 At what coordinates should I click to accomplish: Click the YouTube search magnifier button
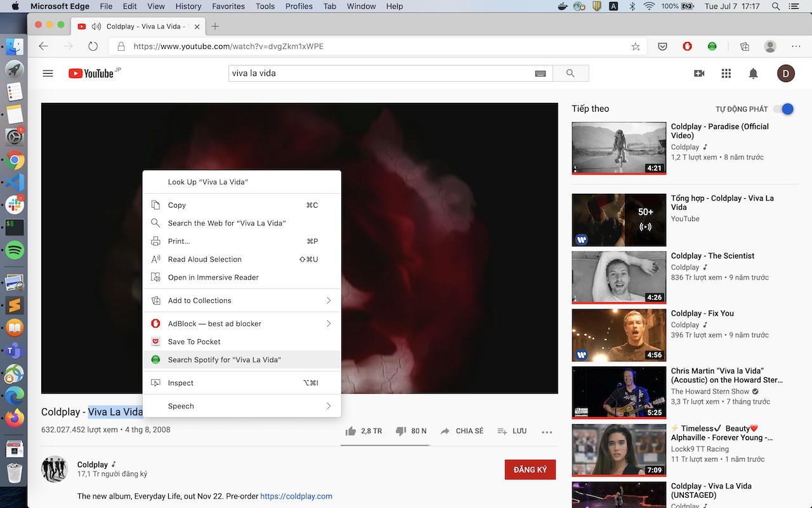[x=570, y=74]
